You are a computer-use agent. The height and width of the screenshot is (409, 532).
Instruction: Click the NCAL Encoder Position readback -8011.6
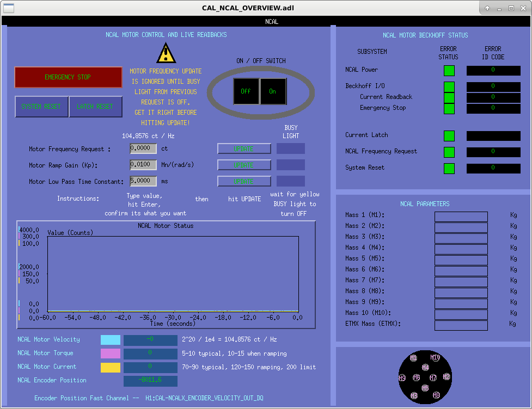(150, 381)
